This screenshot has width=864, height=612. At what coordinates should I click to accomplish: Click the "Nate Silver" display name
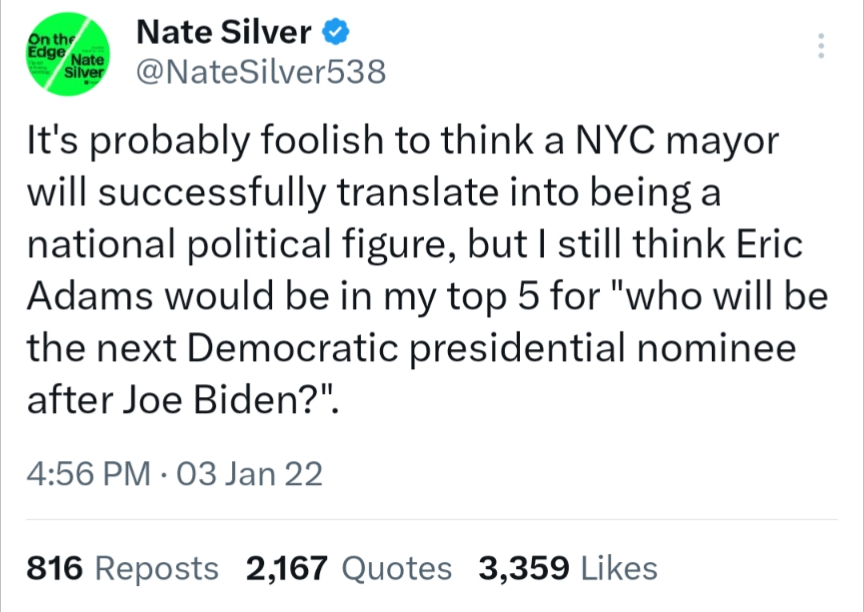(x=222, y=33)
